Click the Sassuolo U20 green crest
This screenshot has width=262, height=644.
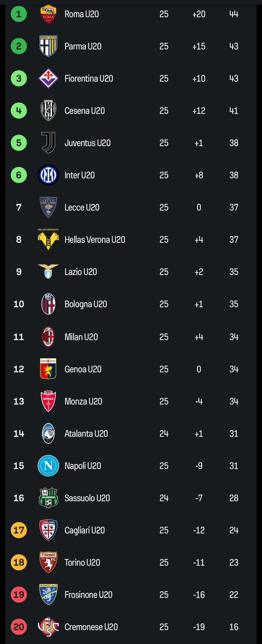(x=48, y=498)
